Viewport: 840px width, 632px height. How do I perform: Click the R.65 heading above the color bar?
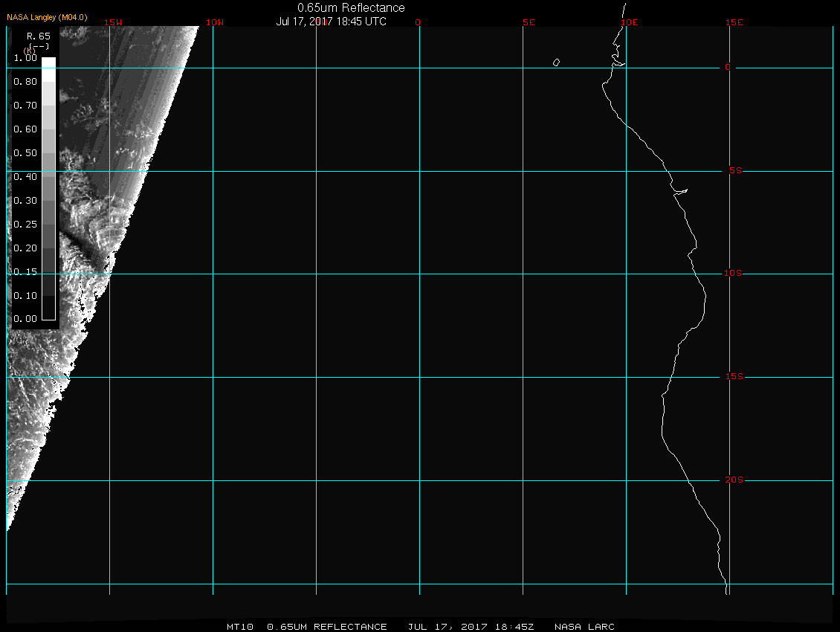37,36
